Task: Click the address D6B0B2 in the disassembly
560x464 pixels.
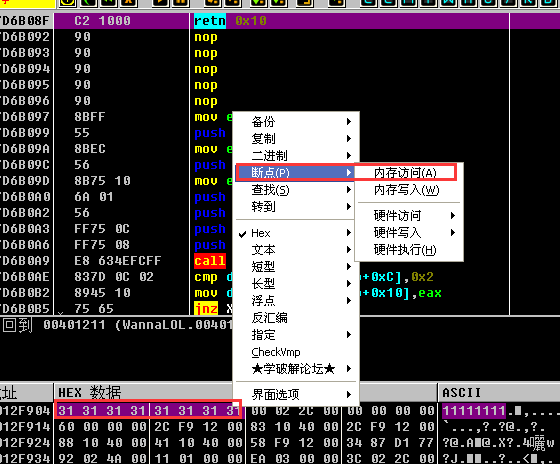Action: (x=25, y=293)
